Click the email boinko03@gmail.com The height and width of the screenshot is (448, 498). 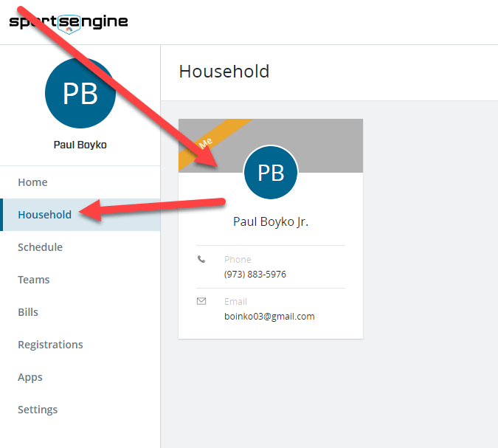pos(269,317)
